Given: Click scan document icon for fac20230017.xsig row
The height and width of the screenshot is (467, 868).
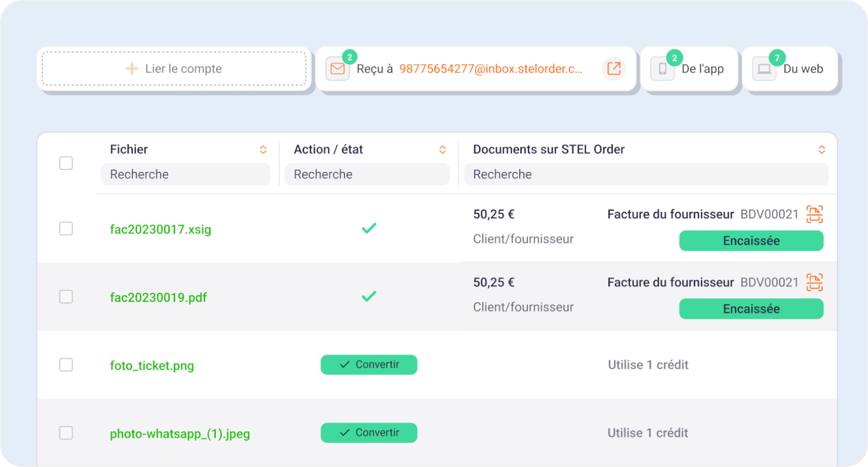Looking at the screenshot, I should coord(814,214).
